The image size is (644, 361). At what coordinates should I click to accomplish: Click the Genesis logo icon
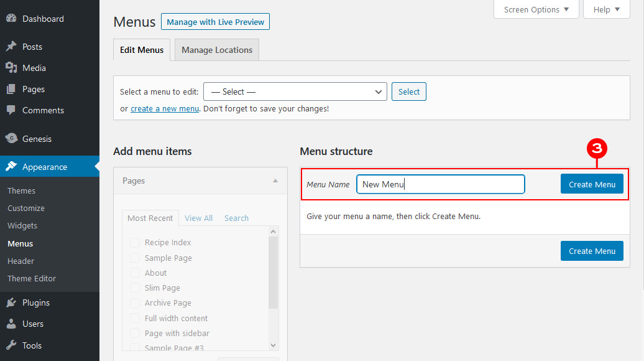tap(11, 139)
